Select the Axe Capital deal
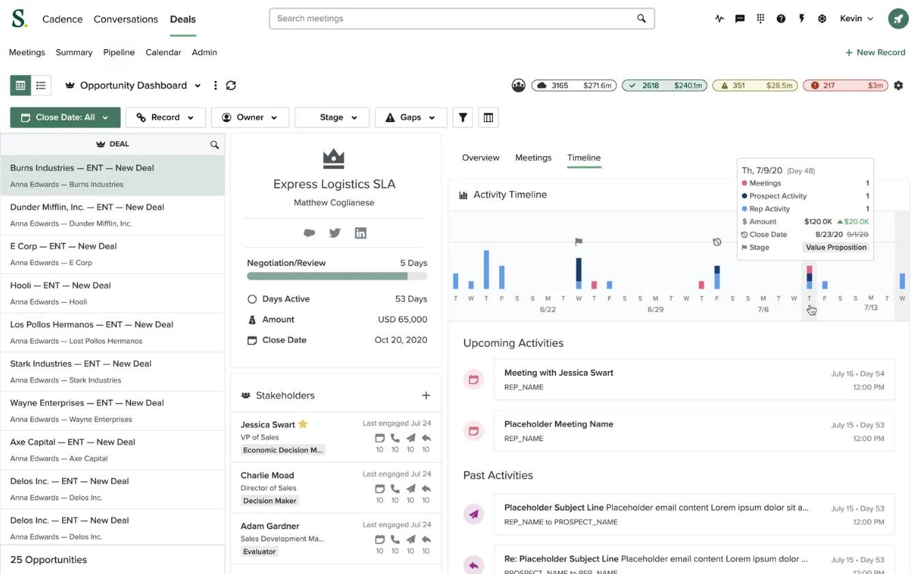924x574 pixels. [x=113, y=450]
